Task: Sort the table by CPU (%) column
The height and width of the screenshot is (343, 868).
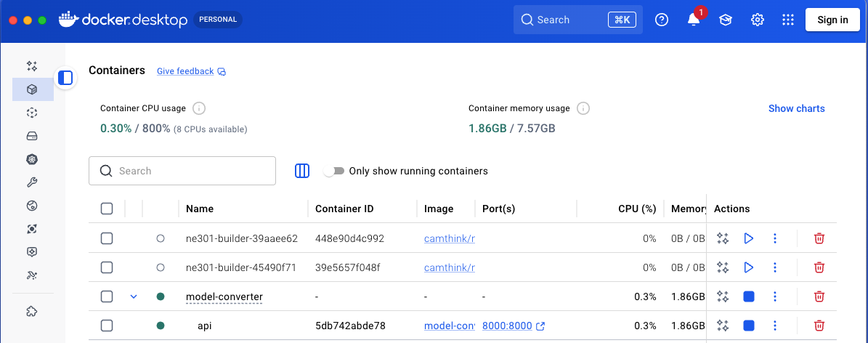Action: point(637,209)
